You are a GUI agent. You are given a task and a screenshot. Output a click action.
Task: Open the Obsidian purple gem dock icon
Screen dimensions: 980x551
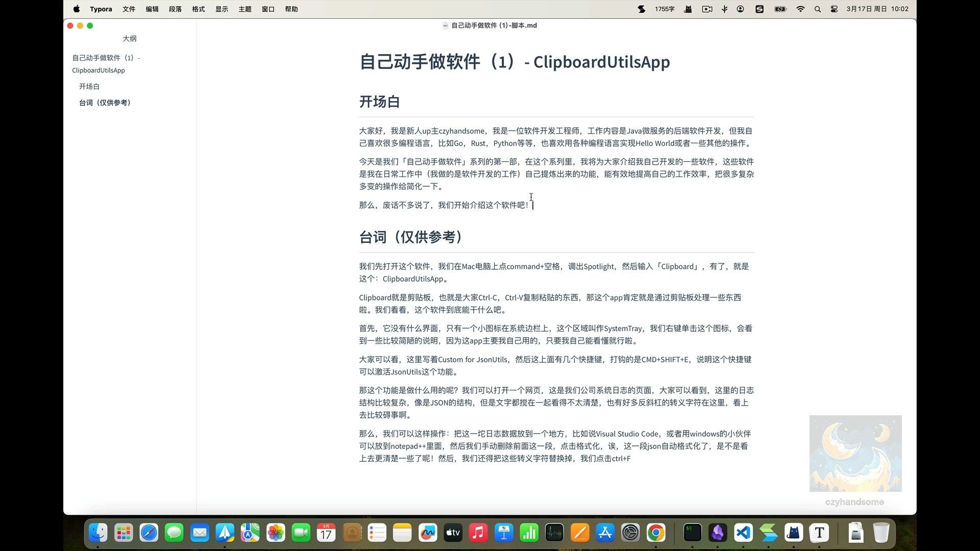point(718,533)
